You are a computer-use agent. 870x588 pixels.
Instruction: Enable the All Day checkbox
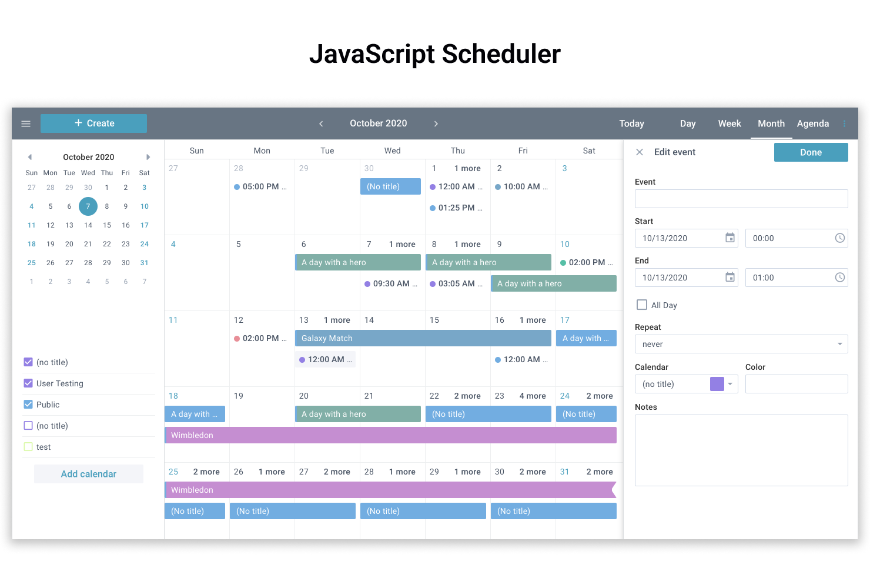[x=642, y=305]
